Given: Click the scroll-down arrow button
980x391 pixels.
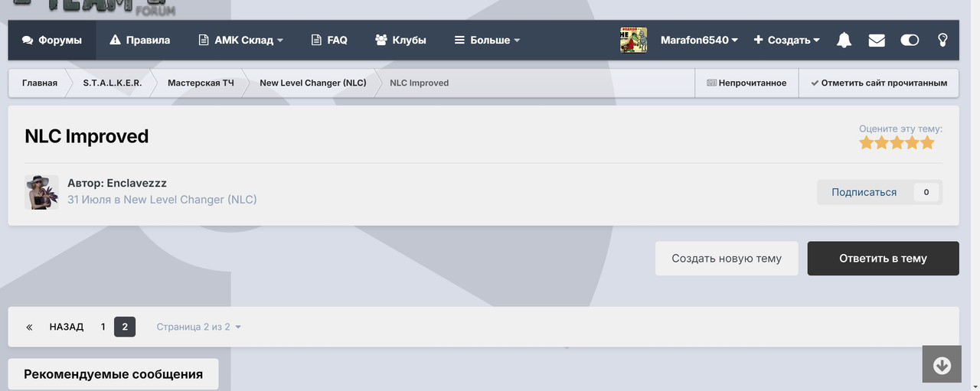Looking at the screenshot, I should [942, 366].
